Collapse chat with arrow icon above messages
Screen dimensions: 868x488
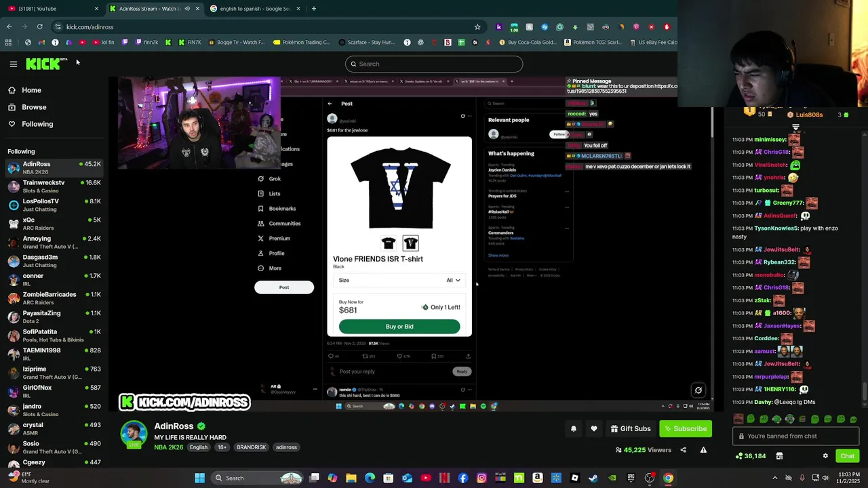795,127
